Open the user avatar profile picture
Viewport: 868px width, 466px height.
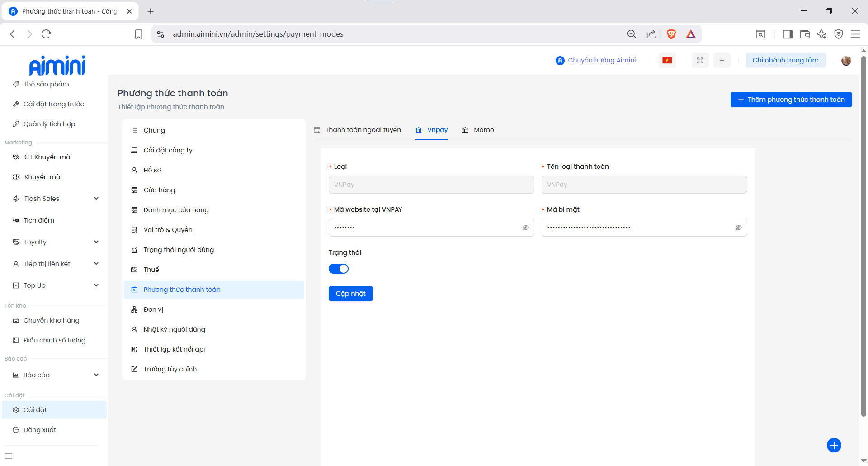[846, 60]
